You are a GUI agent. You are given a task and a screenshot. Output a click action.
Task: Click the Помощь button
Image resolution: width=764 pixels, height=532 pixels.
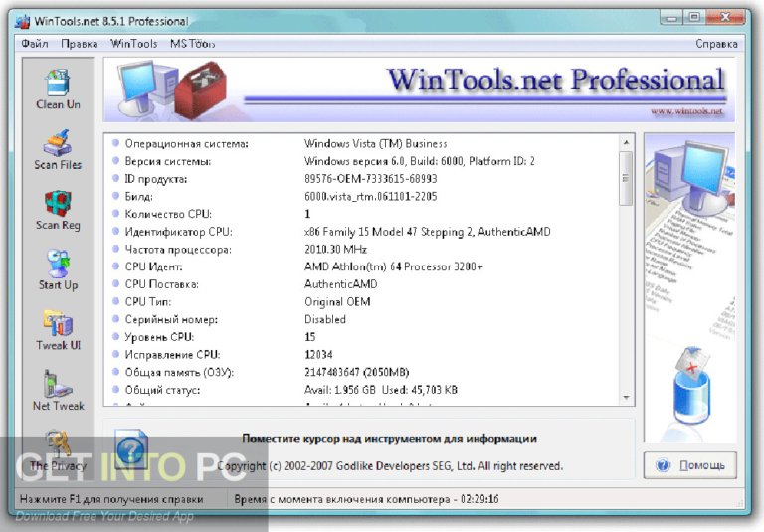[x=690, y=465]
